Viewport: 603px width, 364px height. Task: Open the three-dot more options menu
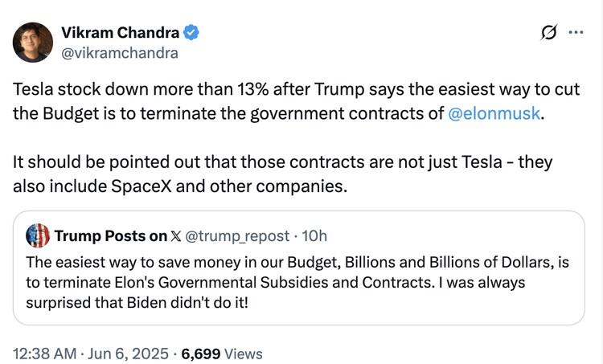coord(576,33)
